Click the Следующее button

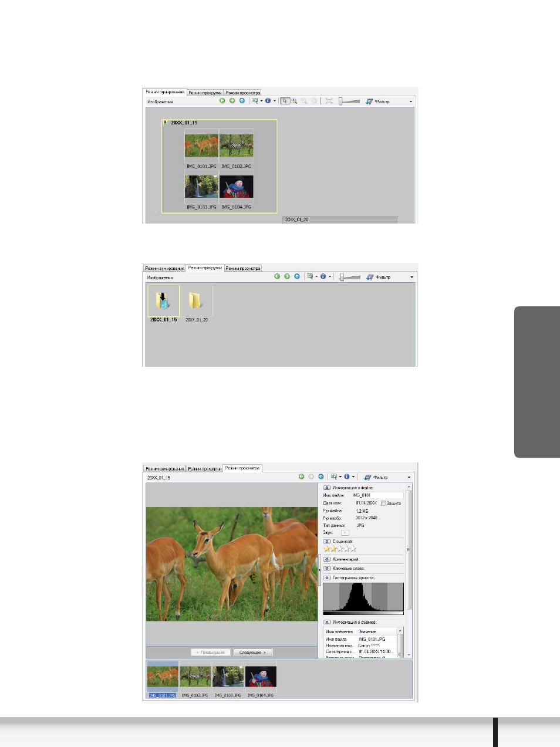click(x=252, y=652)
